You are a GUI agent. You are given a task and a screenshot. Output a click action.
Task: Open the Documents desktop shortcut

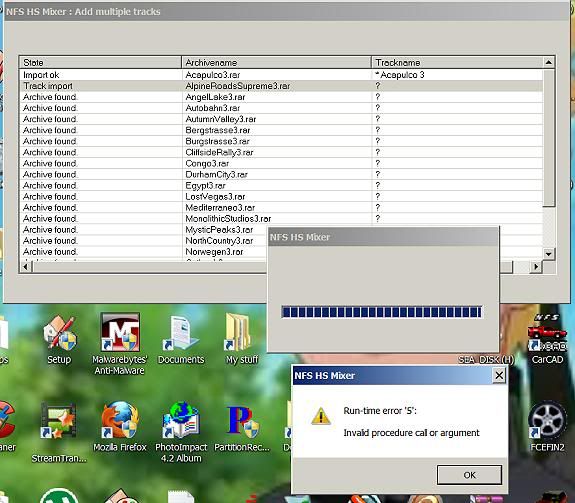click(x=181, y=340)
